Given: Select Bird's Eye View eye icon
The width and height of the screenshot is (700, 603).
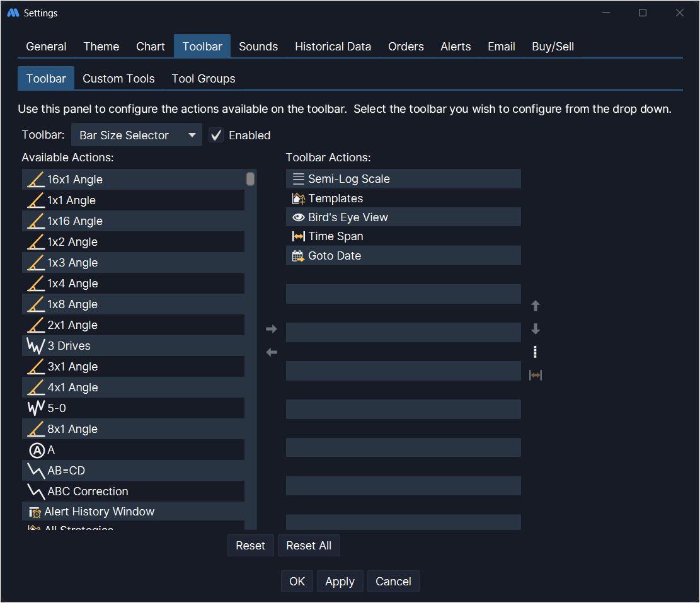Looking at the screenshot, I should pyautogui.click(x=299, y=217).
